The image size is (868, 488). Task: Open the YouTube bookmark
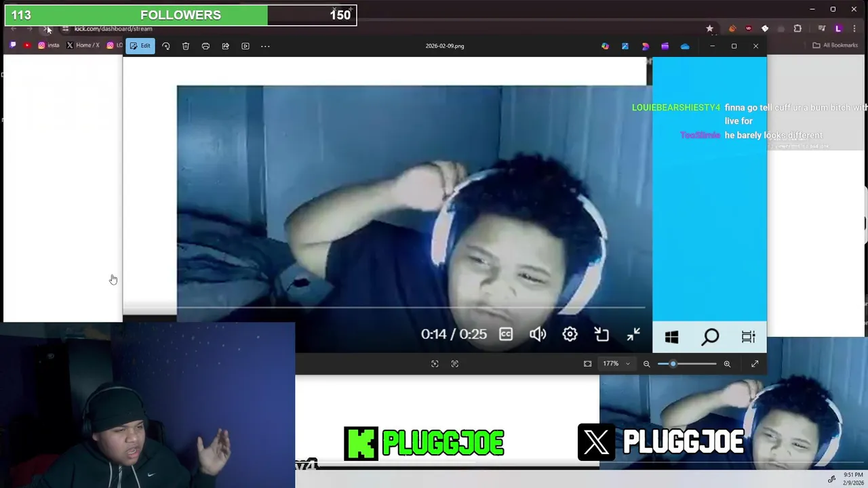coord(27,45)
